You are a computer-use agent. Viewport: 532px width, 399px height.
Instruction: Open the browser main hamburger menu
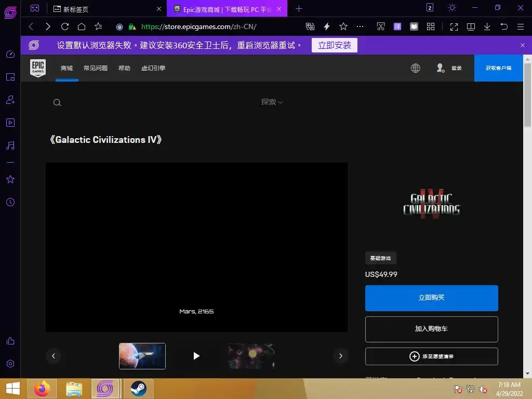pyautogui.click(x=521, y=27)
